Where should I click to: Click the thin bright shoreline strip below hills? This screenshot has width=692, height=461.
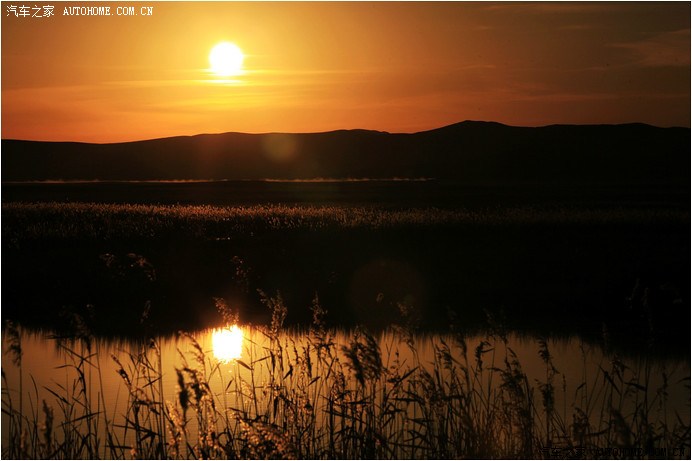[250, 180]
